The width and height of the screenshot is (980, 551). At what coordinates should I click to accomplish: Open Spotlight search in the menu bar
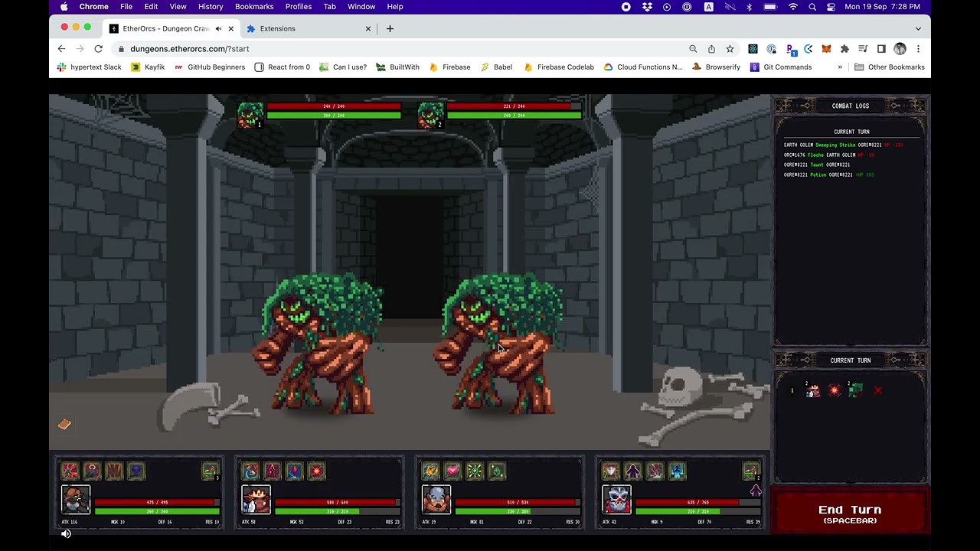point(813,7)
